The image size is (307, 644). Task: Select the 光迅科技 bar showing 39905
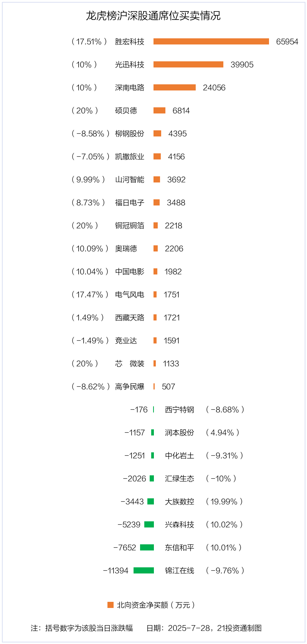coord(188,64)
